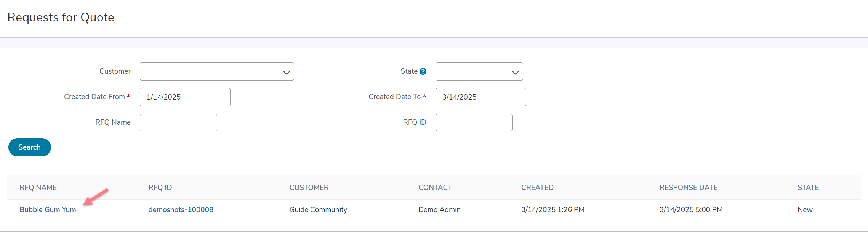868x232 pixels.
Task: Focus the RFQ ID input field
Action: point(474,122)
